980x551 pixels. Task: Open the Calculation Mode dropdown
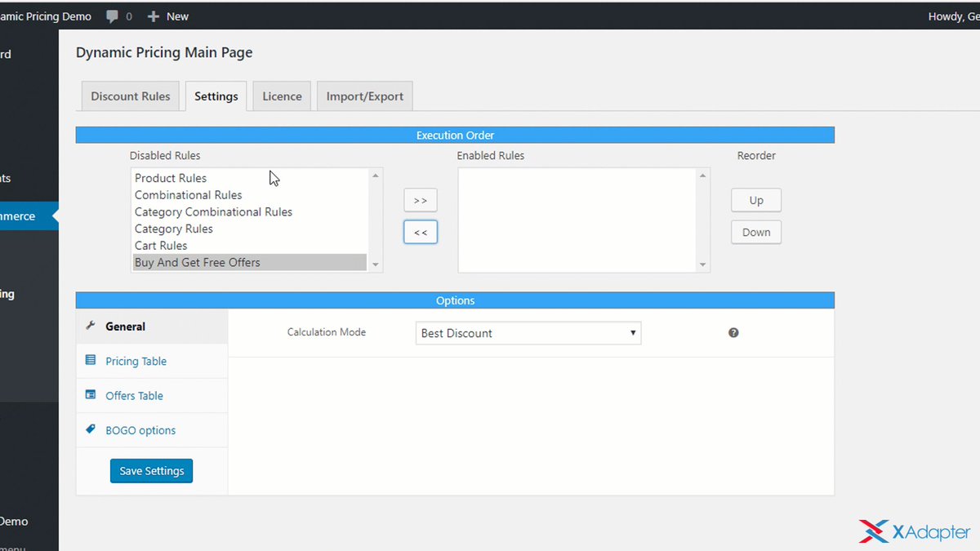(528, 333)
